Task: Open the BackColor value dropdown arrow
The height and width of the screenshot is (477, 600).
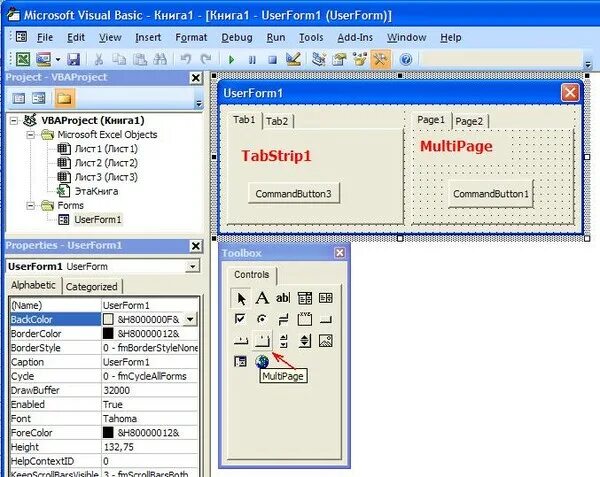Action: 190,319
